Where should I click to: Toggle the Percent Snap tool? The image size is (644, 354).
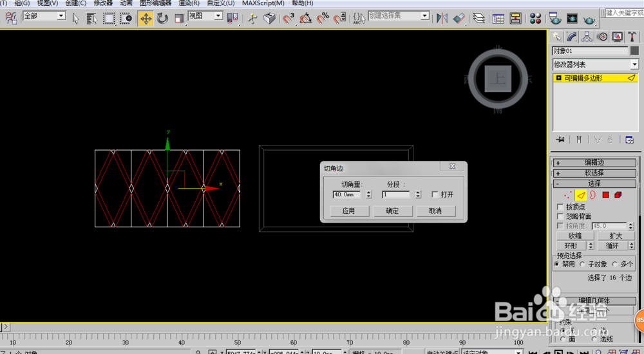[x=323, y=19]
